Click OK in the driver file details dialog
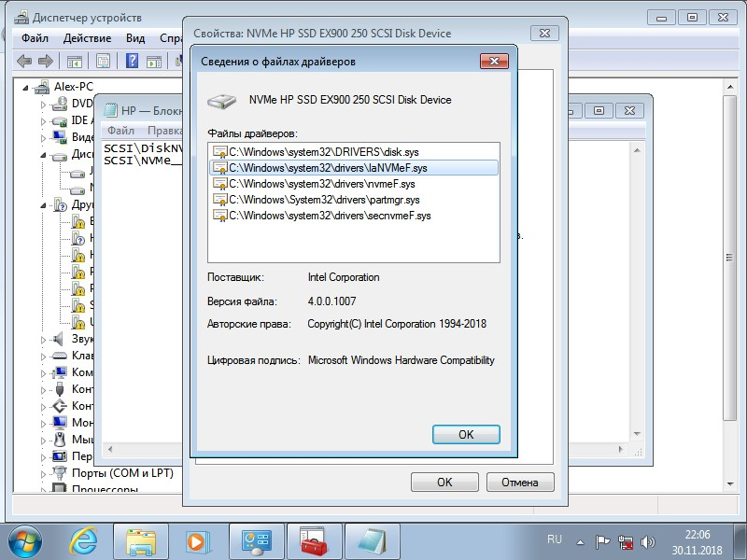747x560 pixels. click(466, 434)
